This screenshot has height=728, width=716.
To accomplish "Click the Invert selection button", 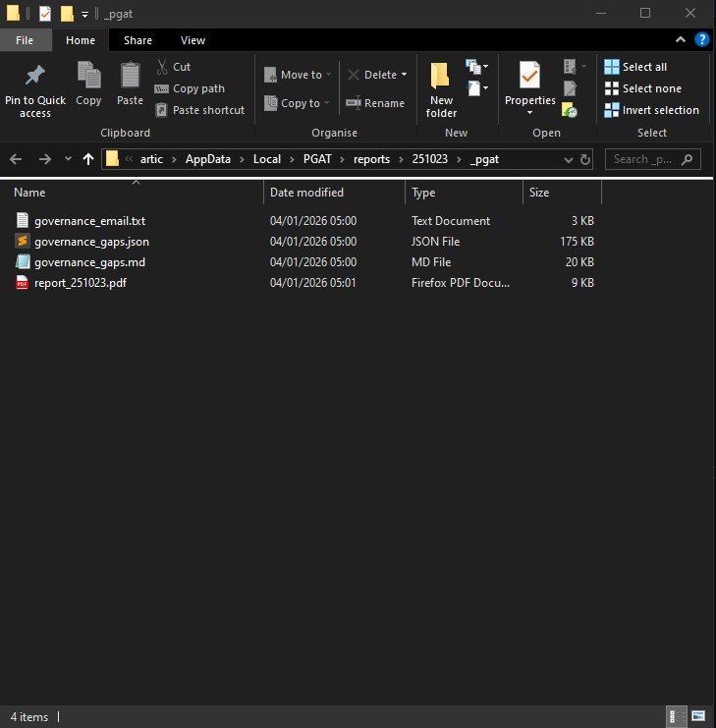I will point(660,110).
